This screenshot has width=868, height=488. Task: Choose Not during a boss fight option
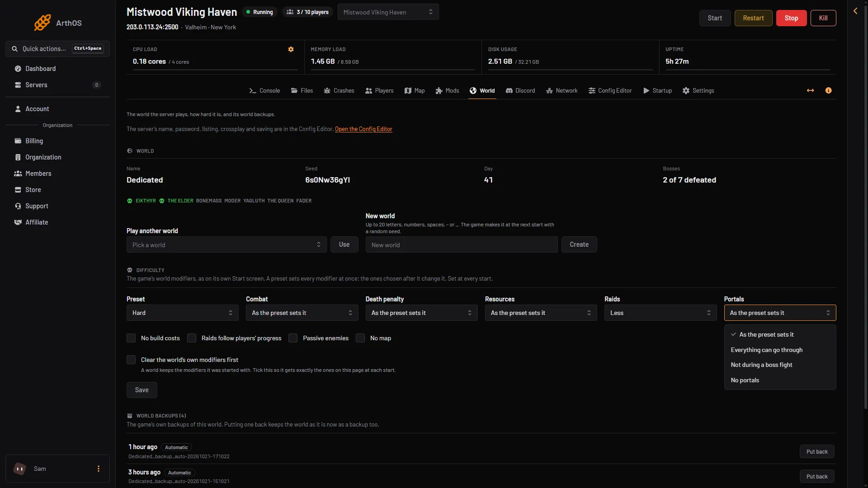pos(780,365)
